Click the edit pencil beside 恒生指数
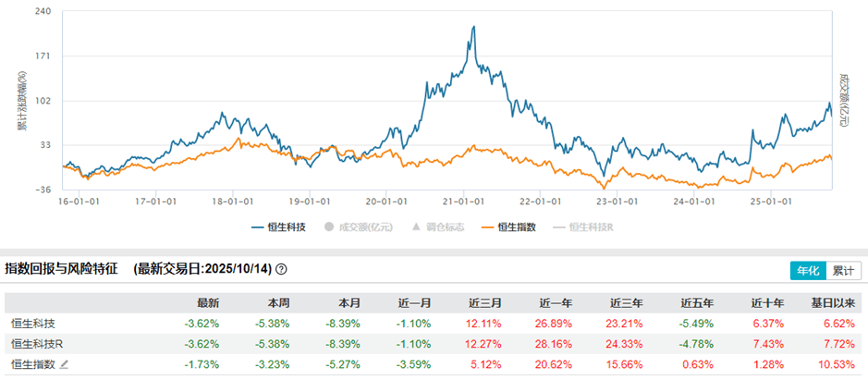This screenshot has height=380, width=868. pyautogui.click(x=64, y=364)
